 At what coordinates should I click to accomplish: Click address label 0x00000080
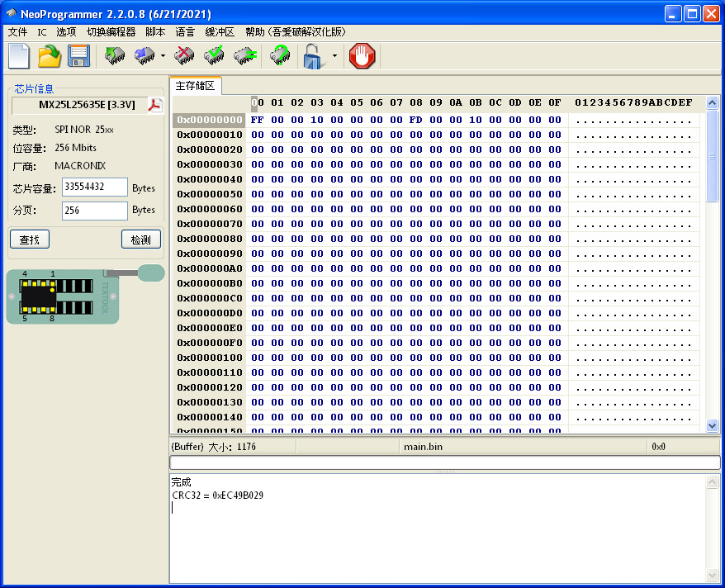tap(210, 239)
